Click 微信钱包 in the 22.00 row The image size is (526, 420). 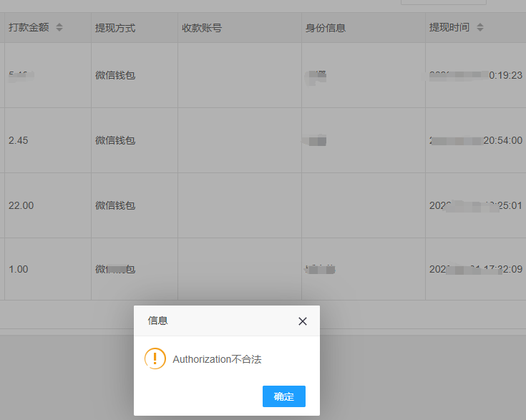(115, 205)
